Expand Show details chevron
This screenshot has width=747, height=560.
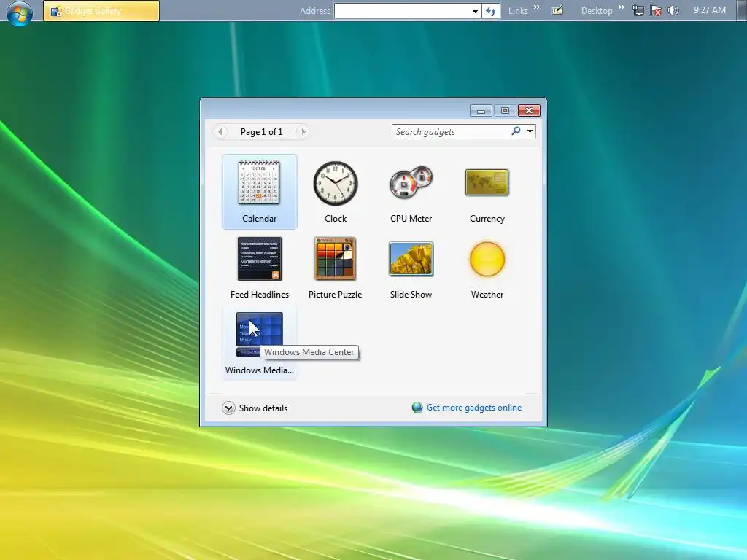click(x=228, y=408)
